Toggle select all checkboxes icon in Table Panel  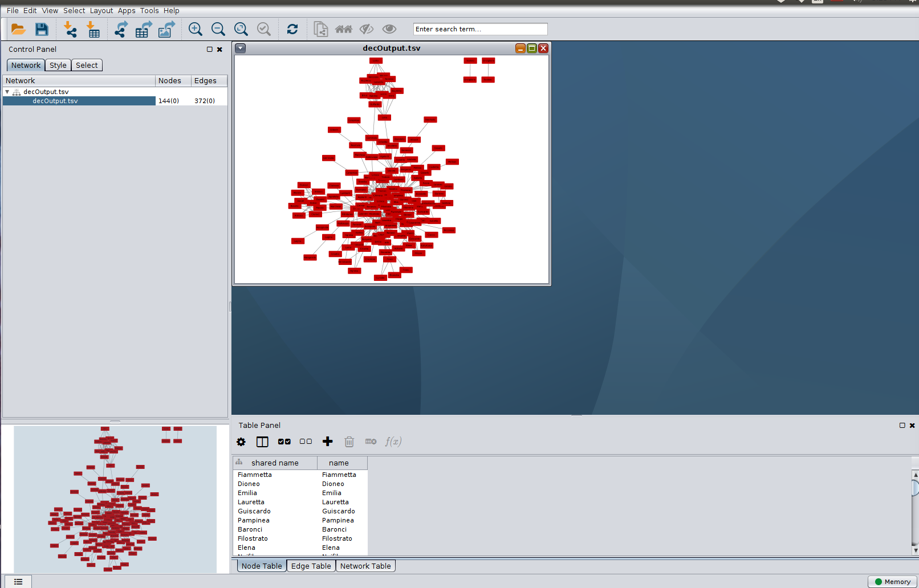(284, 442)
